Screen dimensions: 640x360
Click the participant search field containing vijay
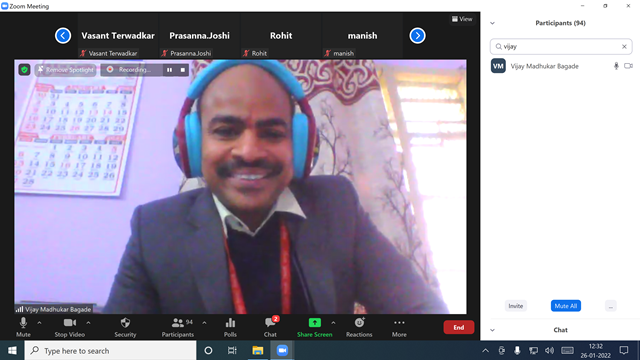click(561, 47)
